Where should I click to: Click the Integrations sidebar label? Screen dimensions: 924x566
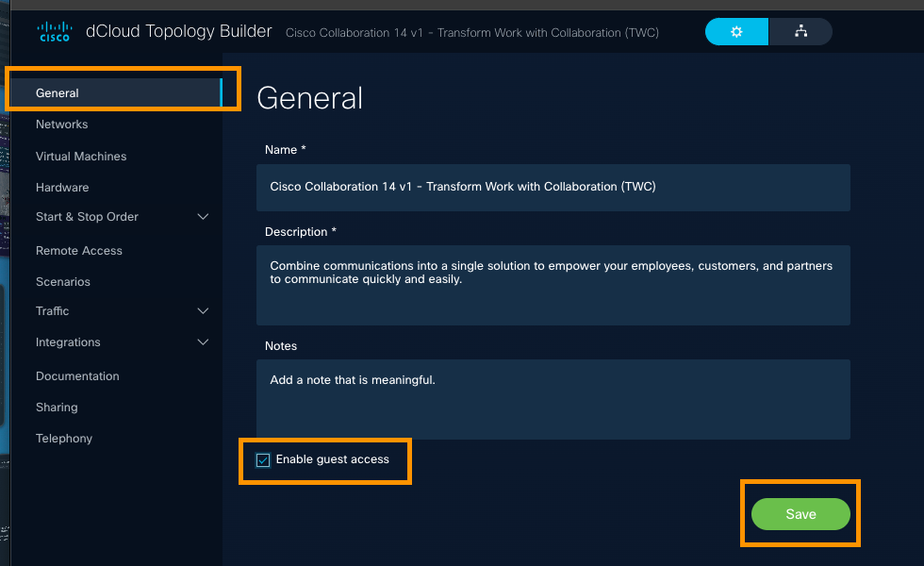click(68, 342)
